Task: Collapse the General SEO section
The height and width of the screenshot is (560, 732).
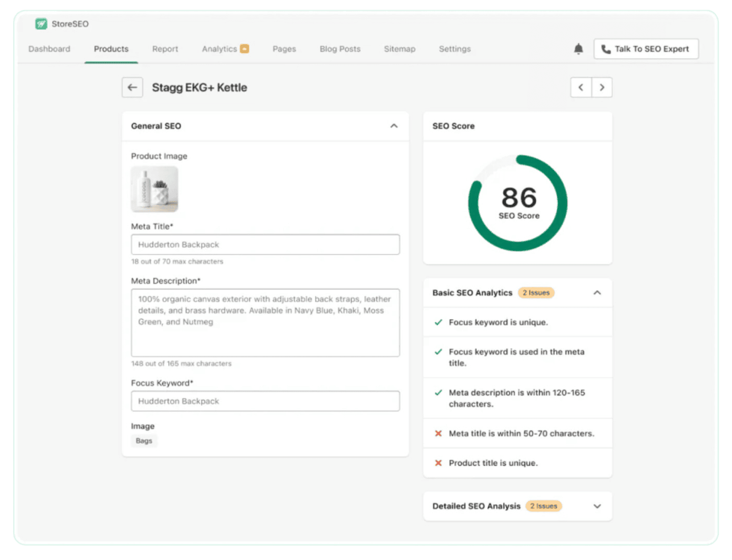Action: [394, 126]
